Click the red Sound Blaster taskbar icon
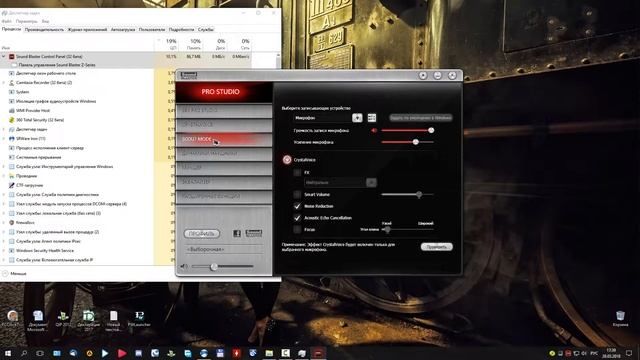The image size is (640, 360). pos(318,353)
